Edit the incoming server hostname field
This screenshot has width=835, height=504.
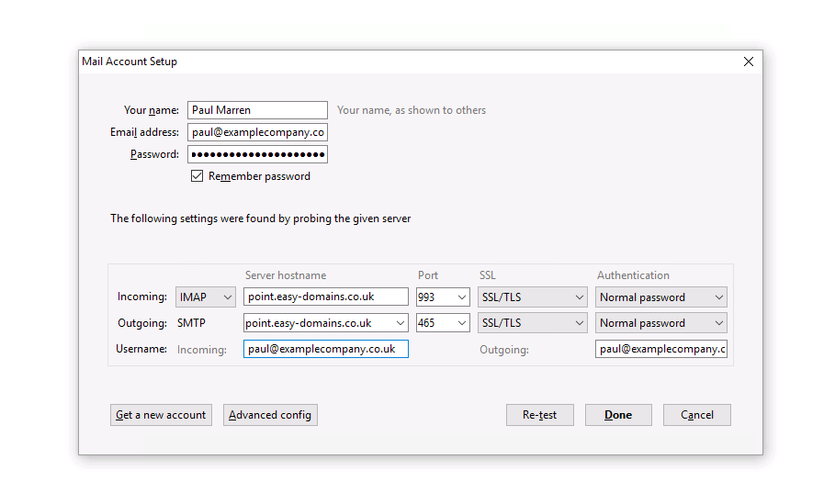326,297
